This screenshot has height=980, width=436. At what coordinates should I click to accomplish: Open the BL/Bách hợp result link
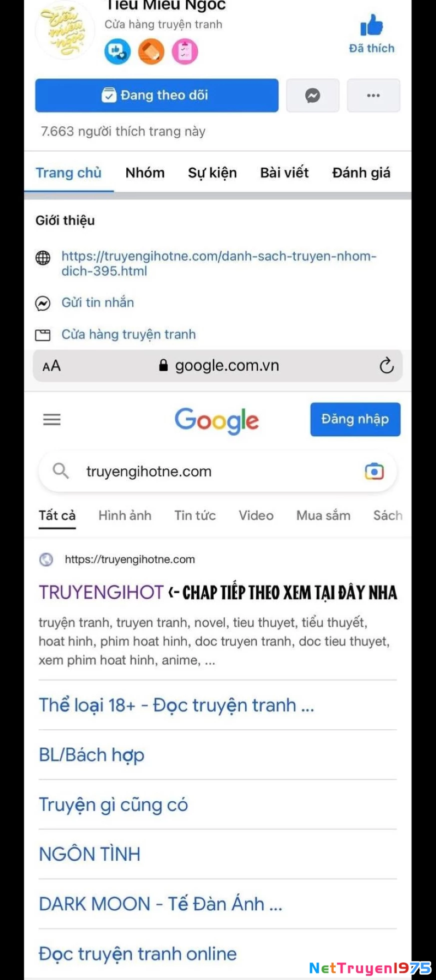(x=92, y=755)
